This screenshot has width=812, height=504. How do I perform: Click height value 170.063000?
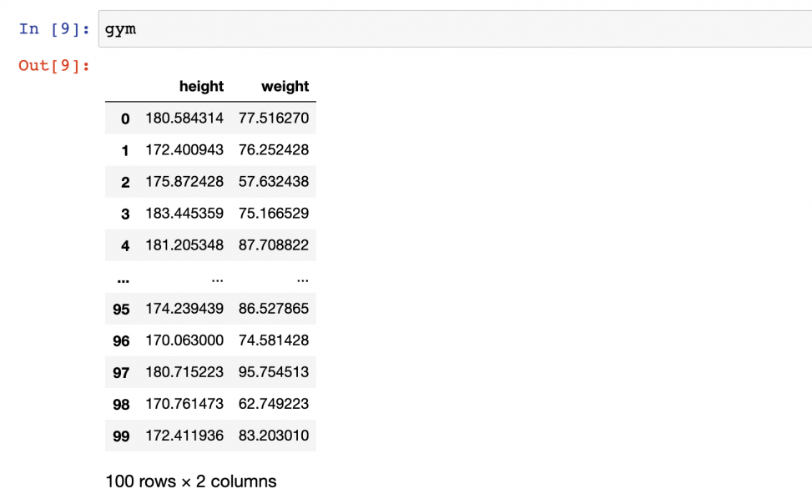point(184,340)
